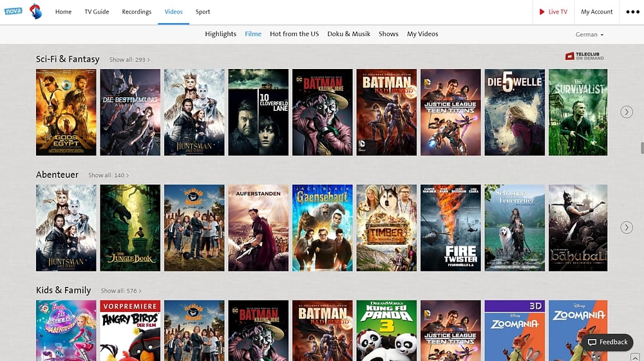Open the Recordings menu item
Viewport: 644px width, 361px height.
(x=137, y=12)
